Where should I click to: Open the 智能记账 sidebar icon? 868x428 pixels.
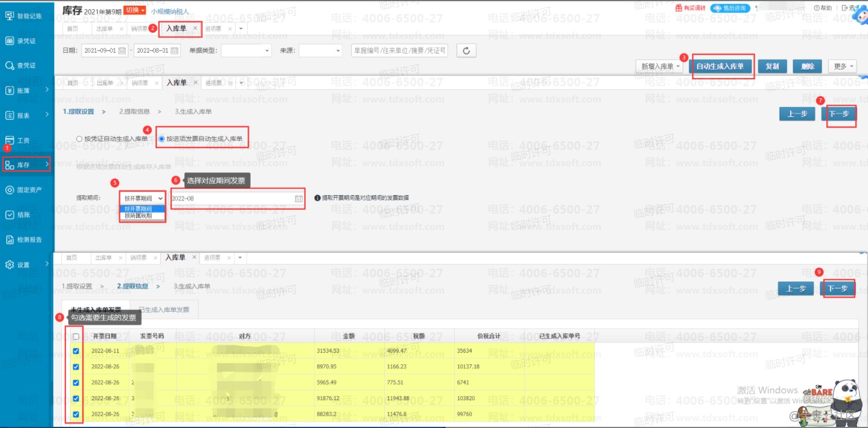pos(10,16)
